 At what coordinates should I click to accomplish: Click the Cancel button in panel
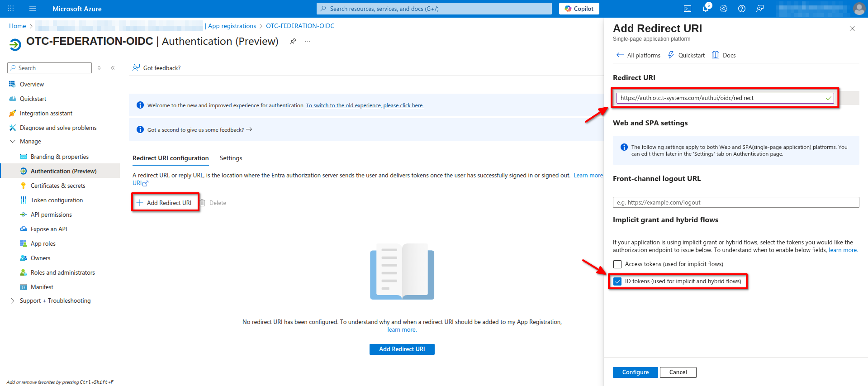(x=678, y=372)
